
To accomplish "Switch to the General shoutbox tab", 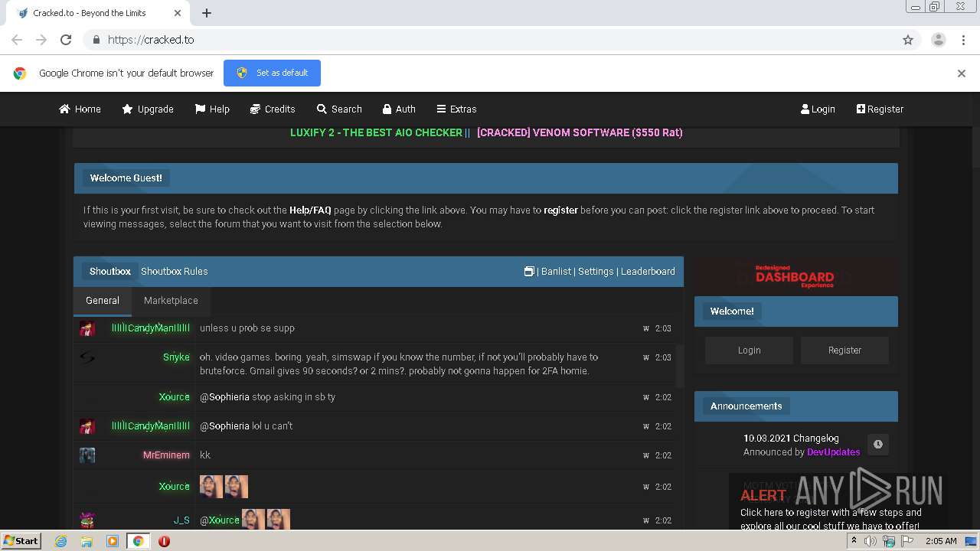I will coord(103,301).
